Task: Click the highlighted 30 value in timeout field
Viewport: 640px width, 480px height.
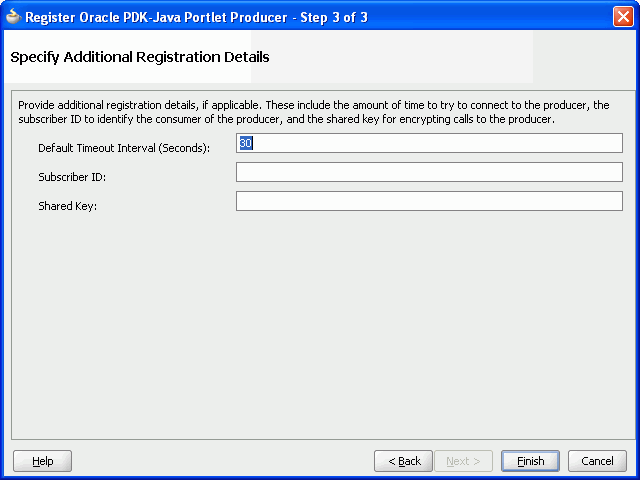Action: pos(246,143)
